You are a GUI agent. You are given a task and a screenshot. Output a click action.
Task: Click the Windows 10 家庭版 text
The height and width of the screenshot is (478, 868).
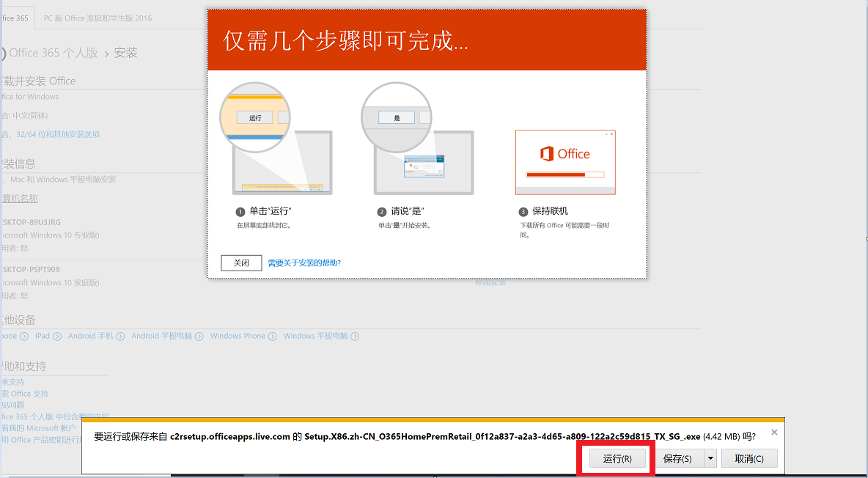(x=49, y=282)
